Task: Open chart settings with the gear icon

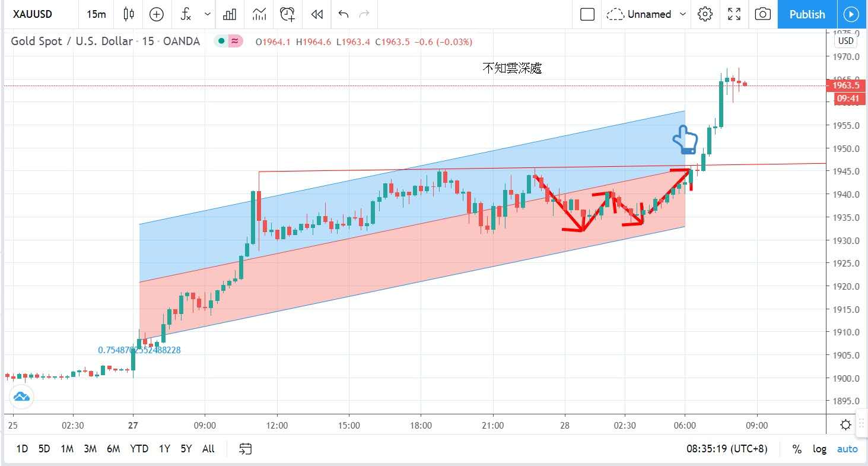Action: click(x=705, y=14)
